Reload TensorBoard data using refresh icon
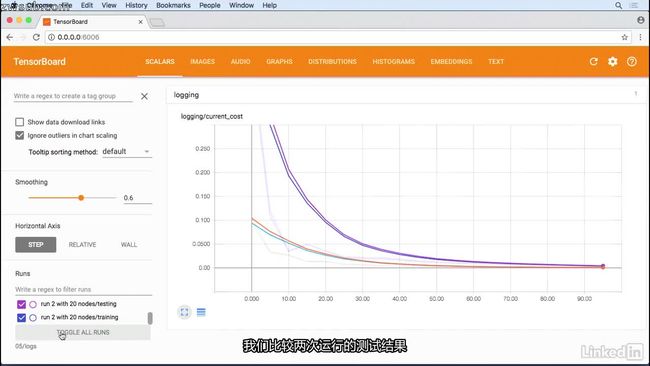The height and width of the screenshot is (366, 650). [594, 61]
